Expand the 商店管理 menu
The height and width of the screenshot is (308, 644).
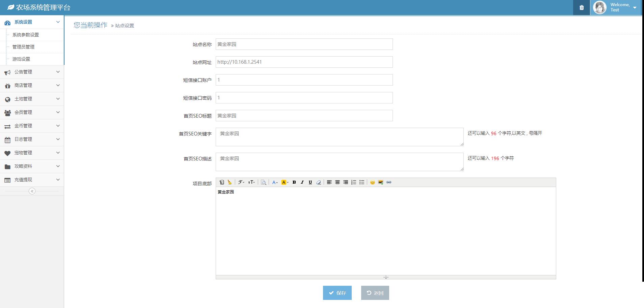(x=32, y=85)
